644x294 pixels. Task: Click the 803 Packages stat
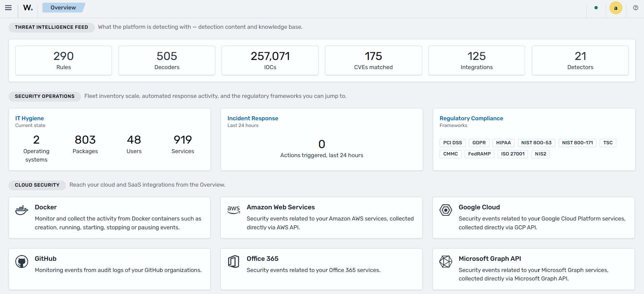pos(85,144)
